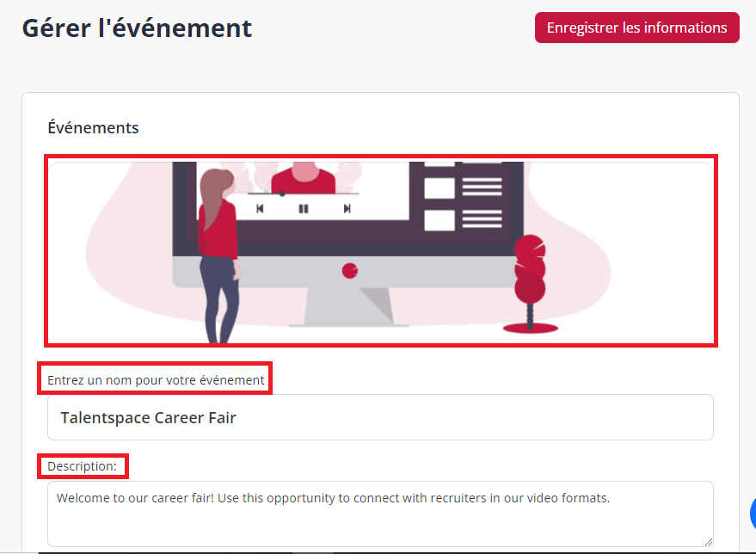
Task: Open the blue chat bubble at right edge
Action: (x=753, y=514)
